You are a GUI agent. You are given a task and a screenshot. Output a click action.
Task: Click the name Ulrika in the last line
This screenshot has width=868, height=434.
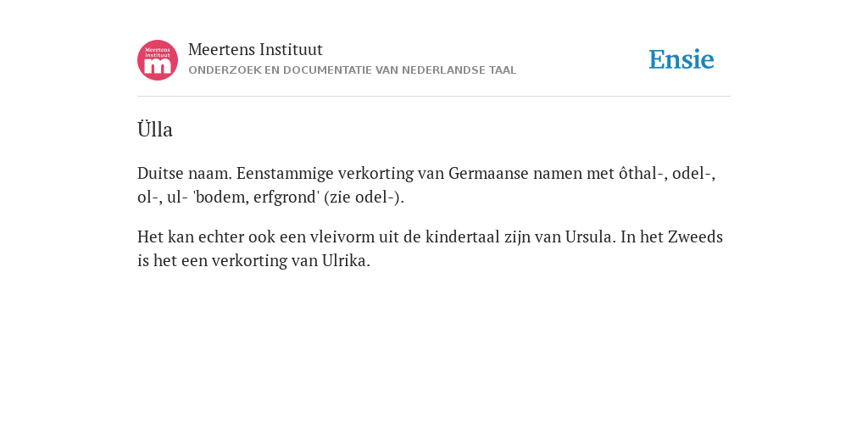pos(346,261)
